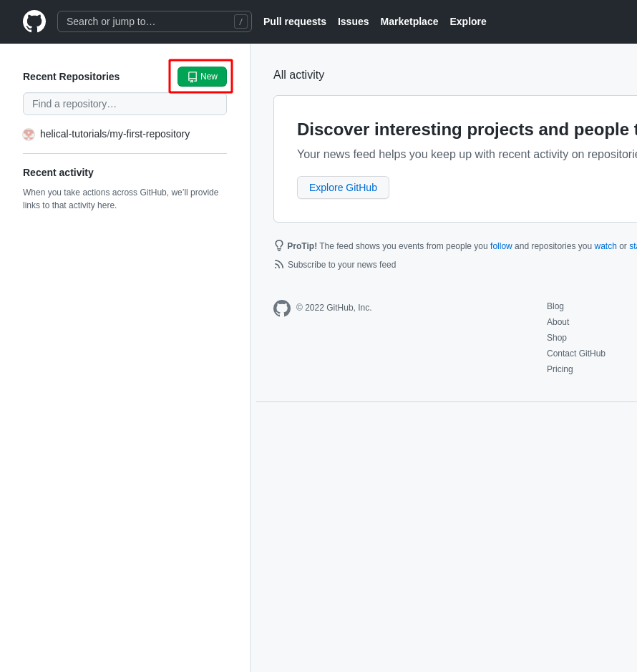Focus the 'Find a repository' field
This screenshot has height=672, width=637.
click(125, 104)
